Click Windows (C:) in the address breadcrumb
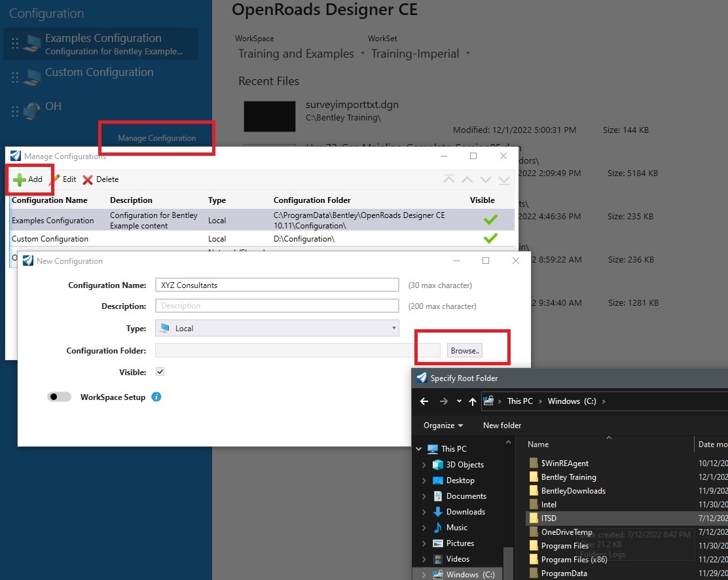Screen dimensions: 728x580 click(572, 401)
